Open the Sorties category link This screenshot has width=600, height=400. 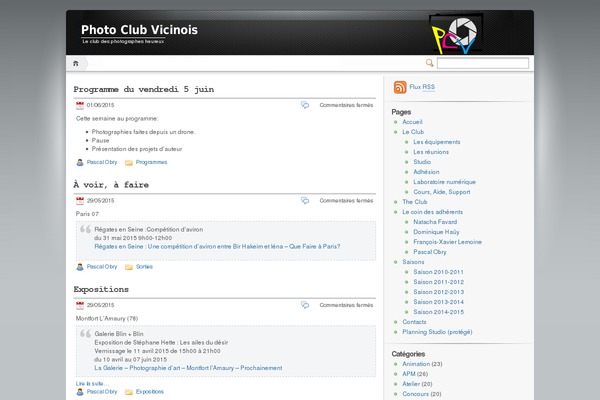(x=144, y=267)
